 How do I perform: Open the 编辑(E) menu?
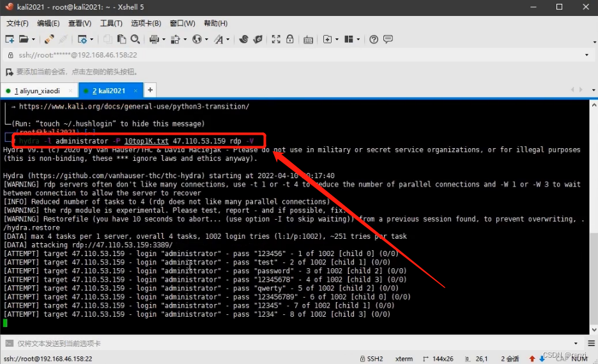[x=48, y=23]
